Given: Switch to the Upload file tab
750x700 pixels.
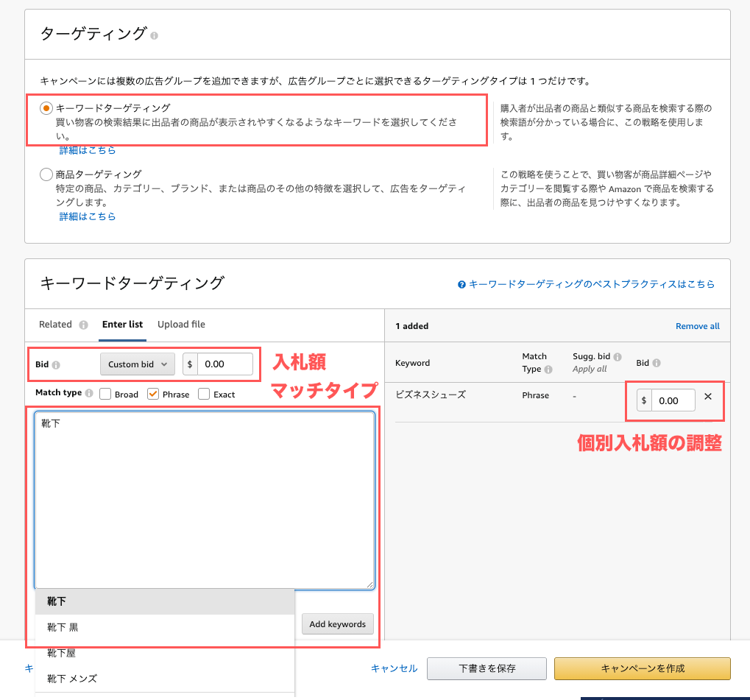Looking at the screenshot, I should (x=180, y=324).
